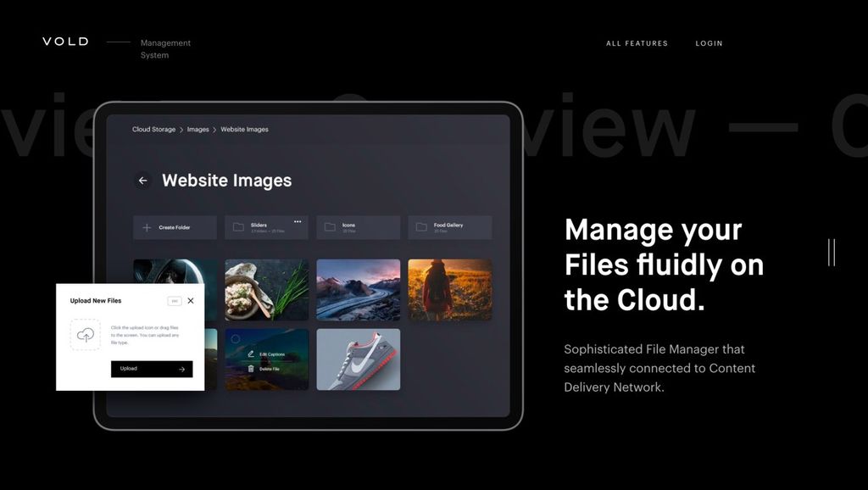Go back using the circular back arrow
Image resolution: width=868 pixels, height=490 pixels.
[143, 181]
